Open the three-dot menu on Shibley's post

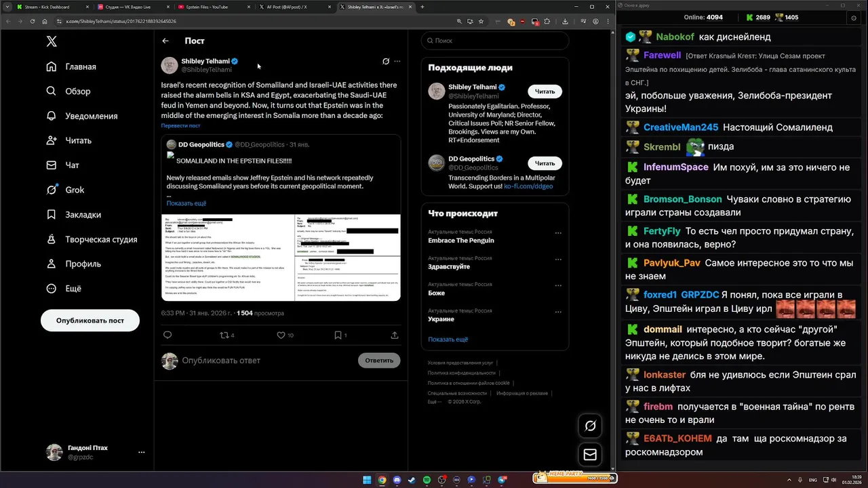click(x=397, y=61)
